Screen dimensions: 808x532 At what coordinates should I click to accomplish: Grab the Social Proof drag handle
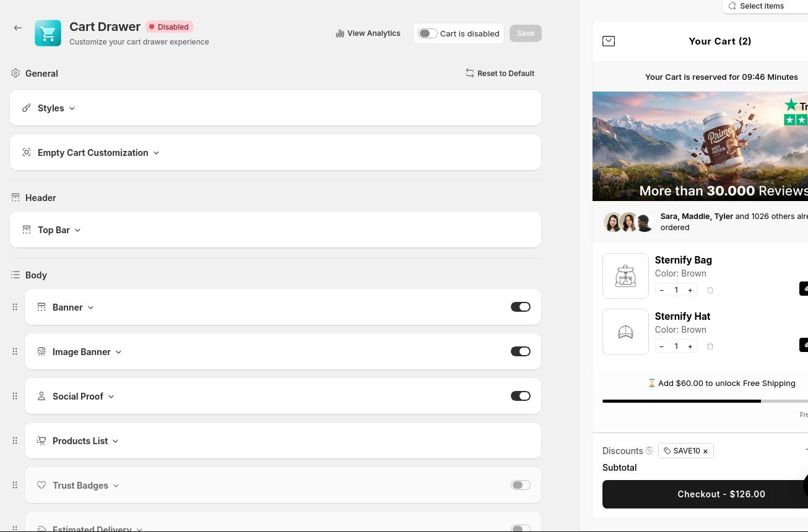pyautogui.click(x=15, y=397)
